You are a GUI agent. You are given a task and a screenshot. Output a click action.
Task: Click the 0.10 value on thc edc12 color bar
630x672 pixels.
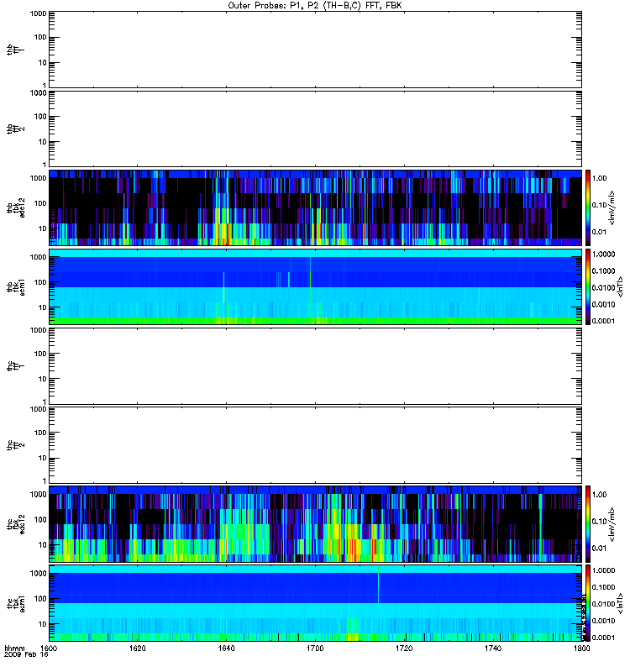tap(599, 521)
